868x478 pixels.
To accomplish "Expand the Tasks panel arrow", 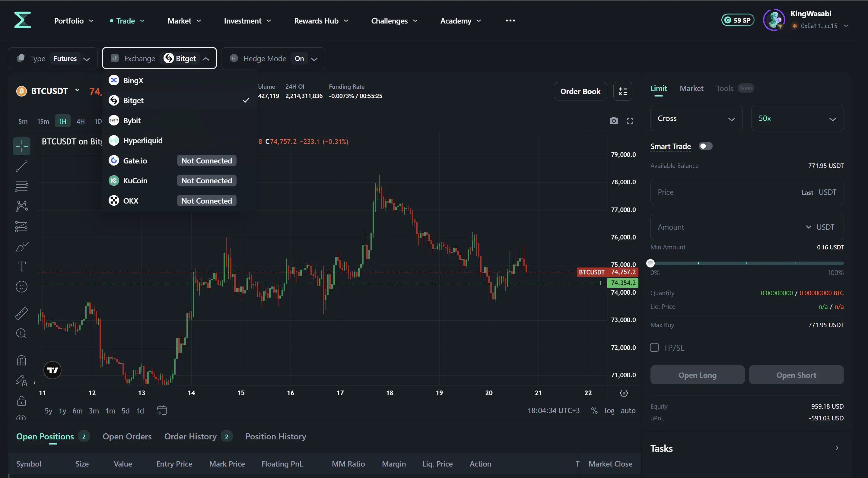I will click(x=837, y=448).
